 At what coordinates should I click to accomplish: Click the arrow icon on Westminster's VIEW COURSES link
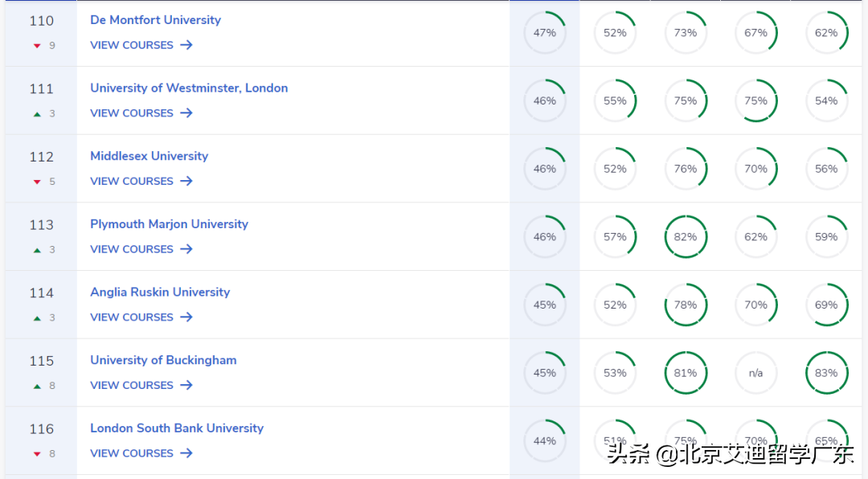[x=186, y=113]
